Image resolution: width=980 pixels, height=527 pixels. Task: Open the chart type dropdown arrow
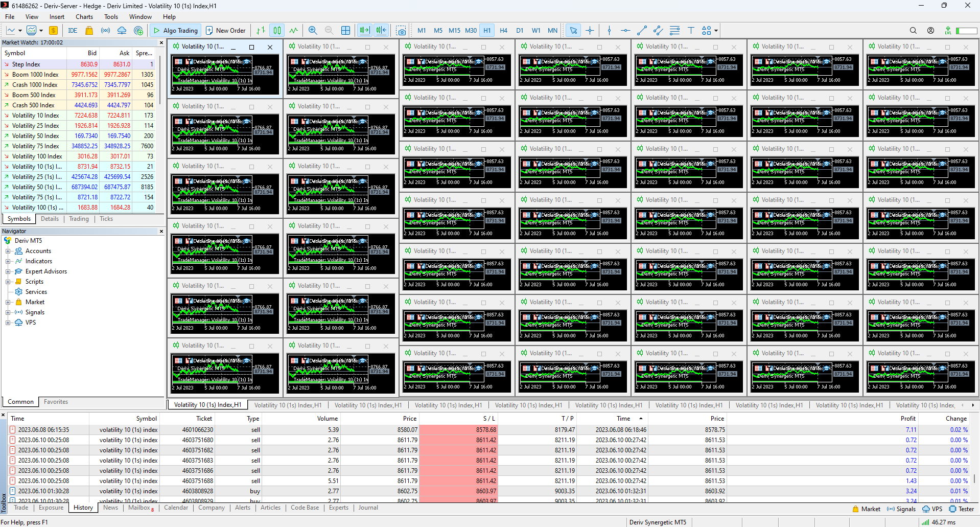[19, 31]
